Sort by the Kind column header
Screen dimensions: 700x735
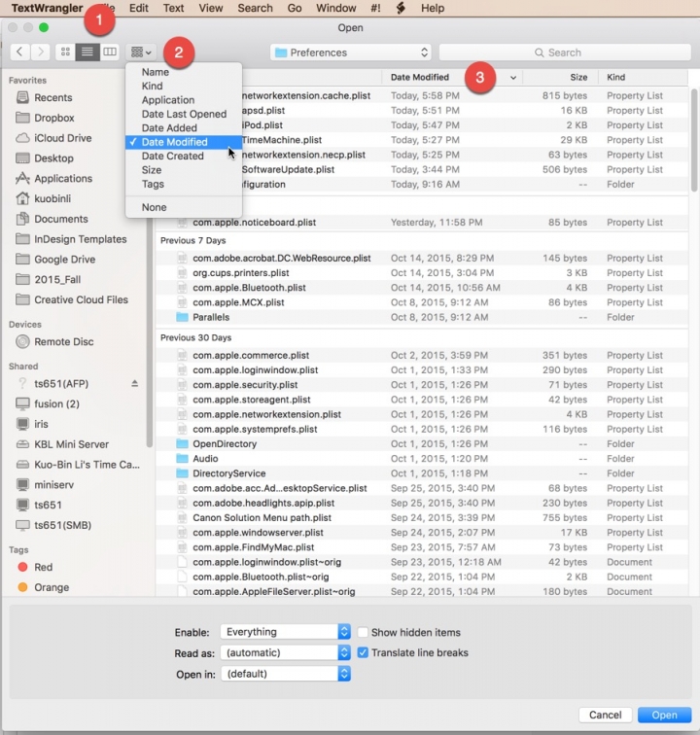pos(616,77)
